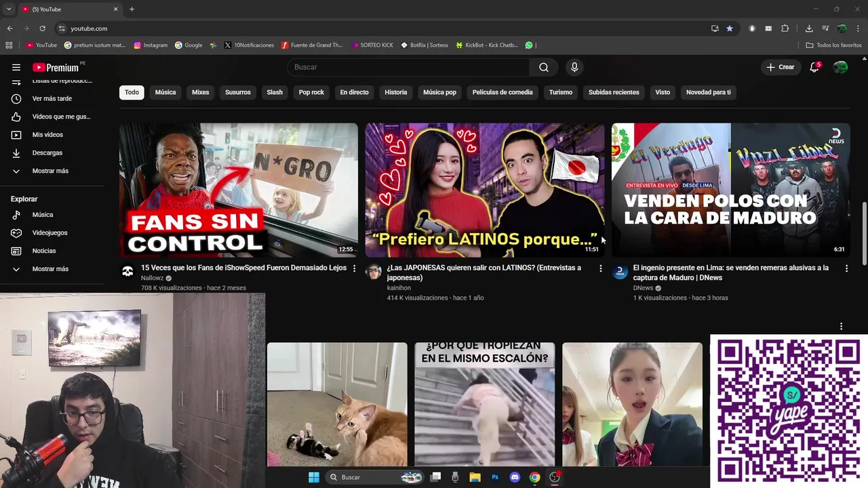Bookmark page with the star icon
The width and height of the screenshot is (868, 488).
click(730, 28)
